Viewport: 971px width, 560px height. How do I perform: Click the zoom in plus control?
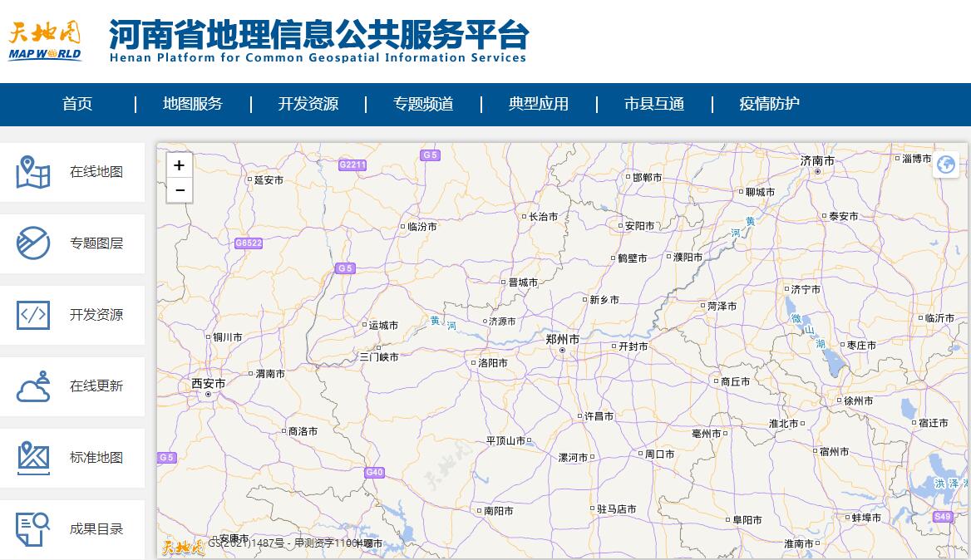click(x=180, y=165)
